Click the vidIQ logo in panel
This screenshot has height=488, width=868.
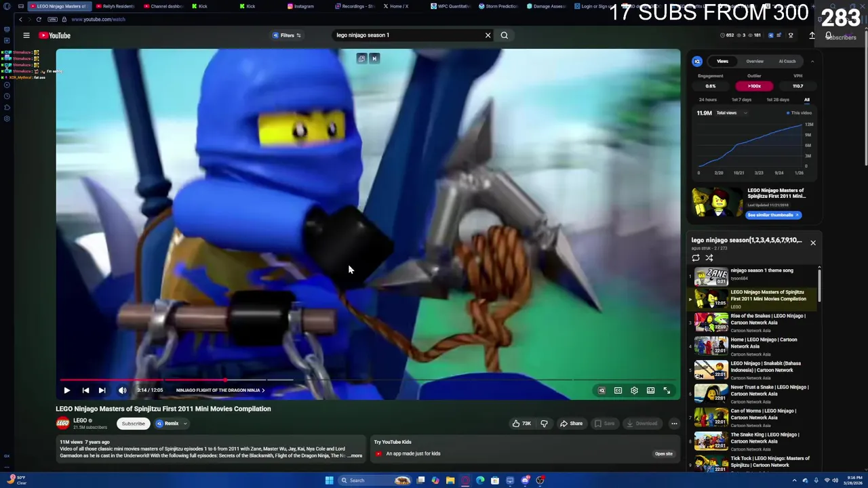(x=696, y=61)
